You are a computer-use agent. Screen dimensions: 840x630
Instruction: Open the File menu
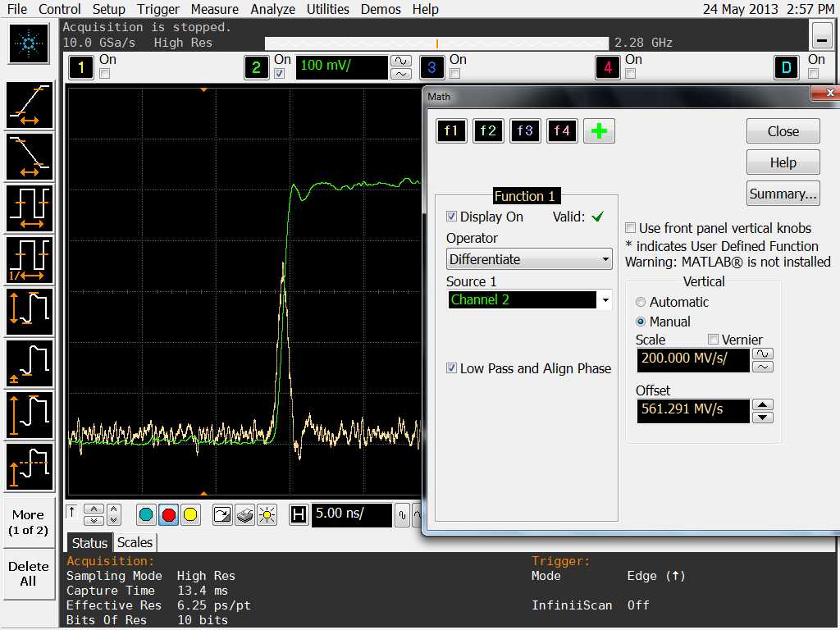point(16,9)
